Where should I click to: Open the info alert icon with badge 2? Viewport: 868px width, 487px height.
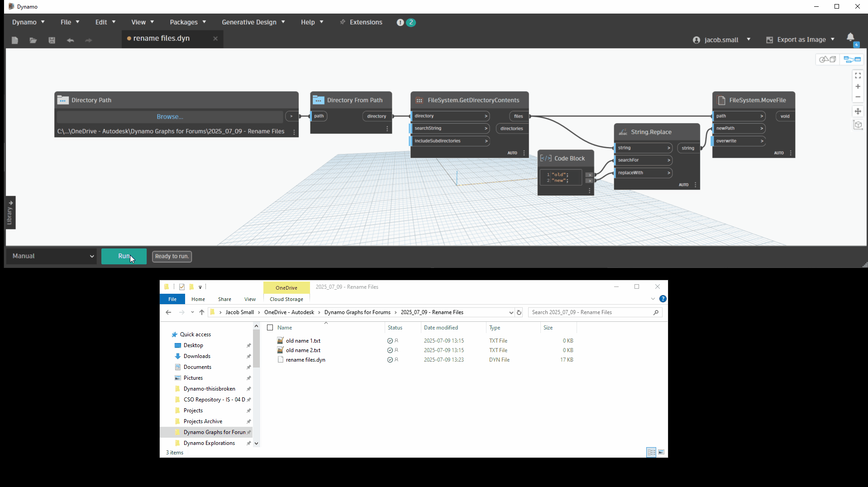[x=400, y=22]
